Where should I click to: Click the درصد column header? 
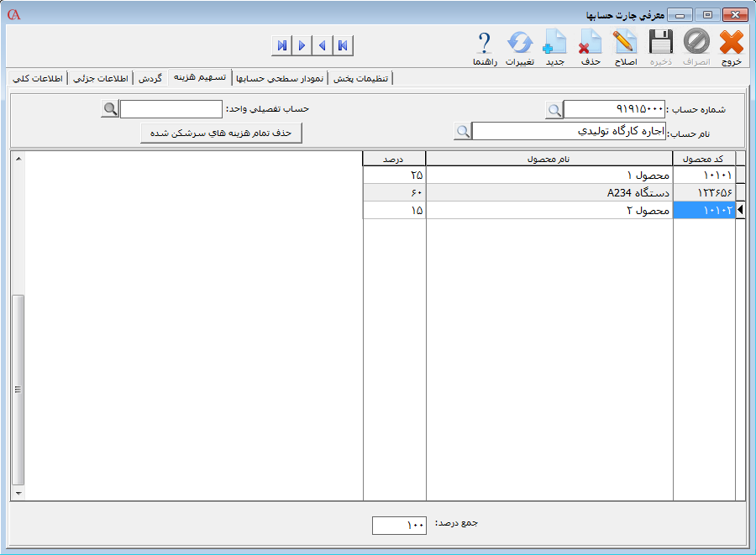(394, 159)
